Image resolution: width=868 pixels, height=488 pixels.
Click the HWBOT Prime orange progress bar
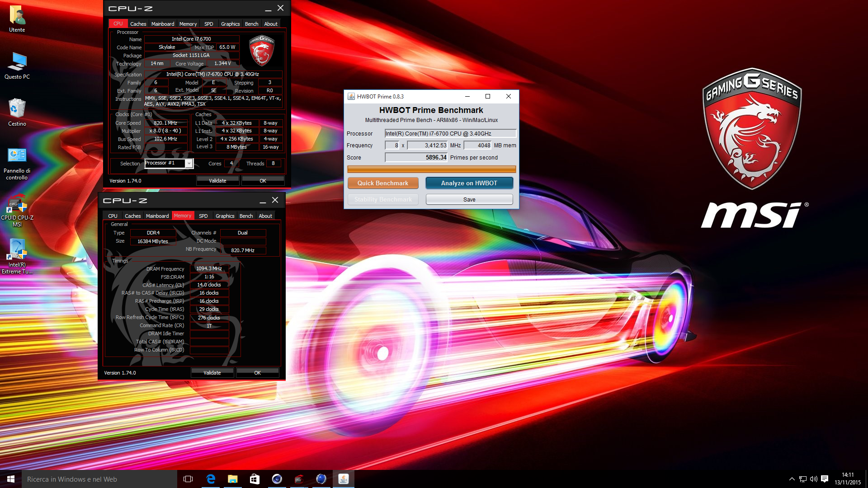[431, 169]
